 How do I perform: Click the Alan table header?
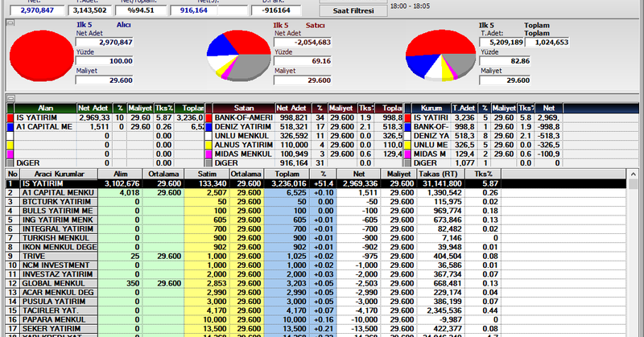(x=46, y=107)
